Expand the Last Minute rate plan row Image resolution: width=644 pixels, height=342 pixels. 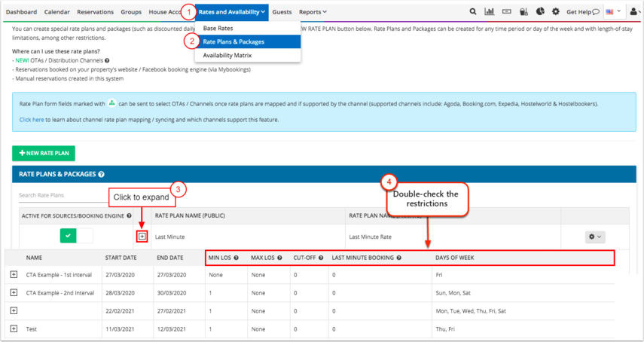pyautogui.click(x=142, y=237)
